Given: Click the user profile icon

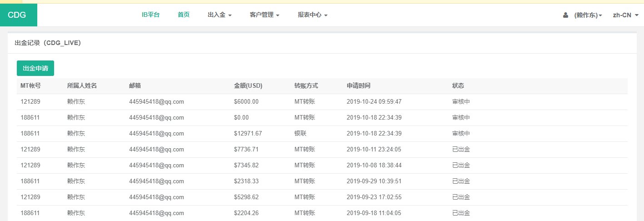Looking at the screenshot, I should [565, 15].
